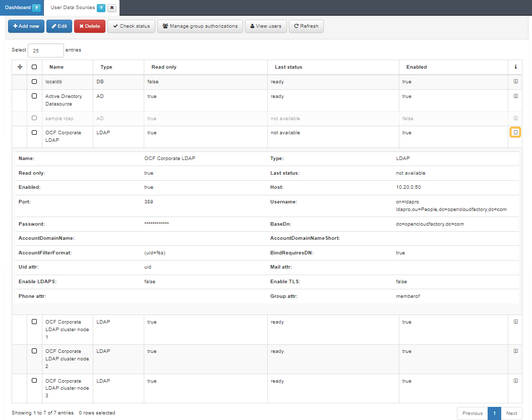Click the help icon on Dashboard tab
This screenshot has height=420, width=532.
[x=36, y=8]
